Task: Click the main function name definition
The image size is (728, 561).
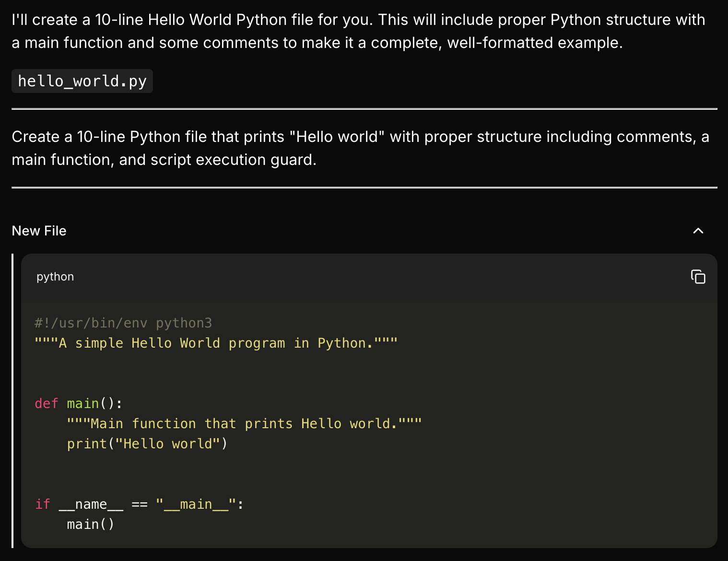Action: tap(83, 403)
